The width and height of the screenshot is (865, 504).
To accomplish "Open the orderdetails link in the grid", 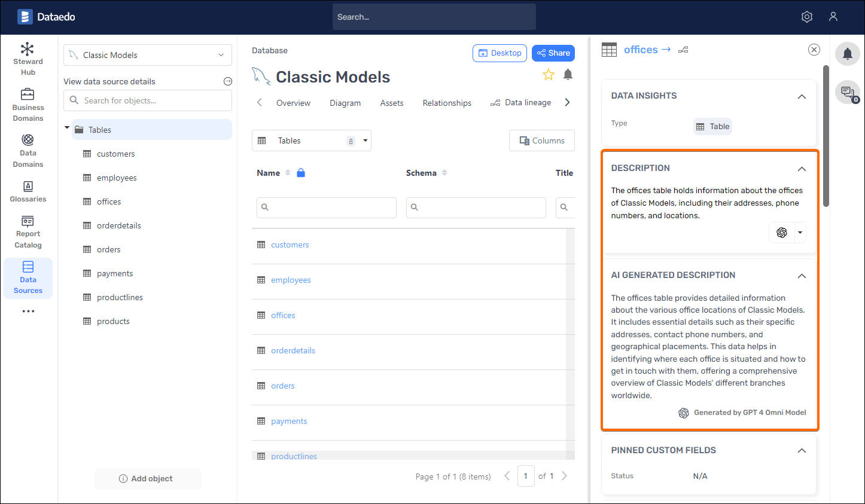I will click(x=293, y=350).
